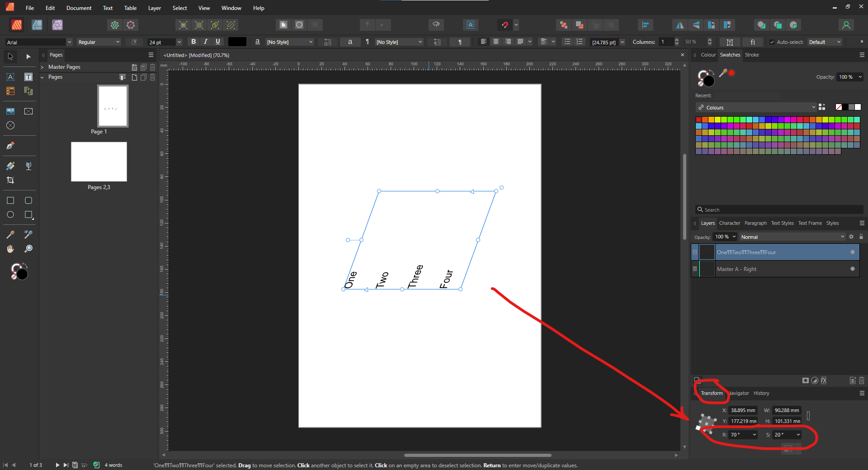
Task: Select the Node tool
Action: [28, 57]
